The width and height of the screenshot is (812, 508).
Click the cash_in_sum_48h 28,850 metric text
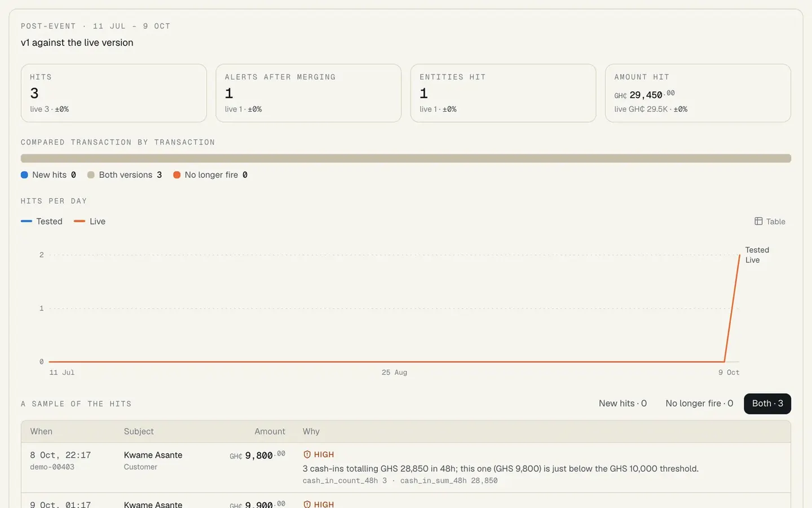pyautogui.click(x=449, y=481)
